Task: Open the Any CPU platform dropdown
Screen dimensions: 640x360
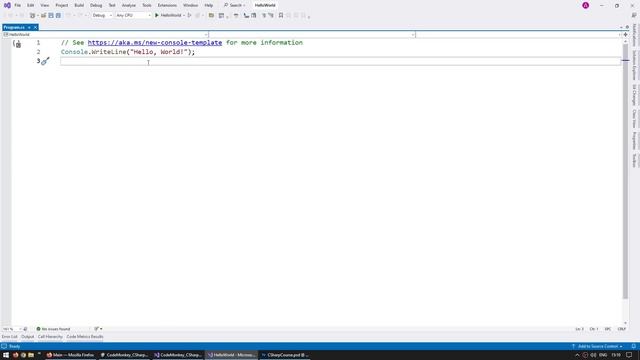Action: tap(133, 16)
